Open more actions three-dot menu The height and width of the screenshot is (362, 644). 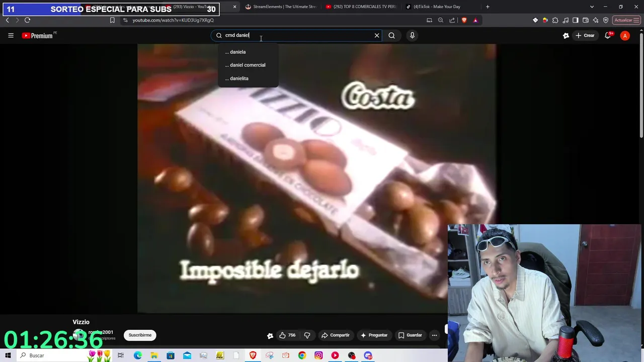point(434,335)
